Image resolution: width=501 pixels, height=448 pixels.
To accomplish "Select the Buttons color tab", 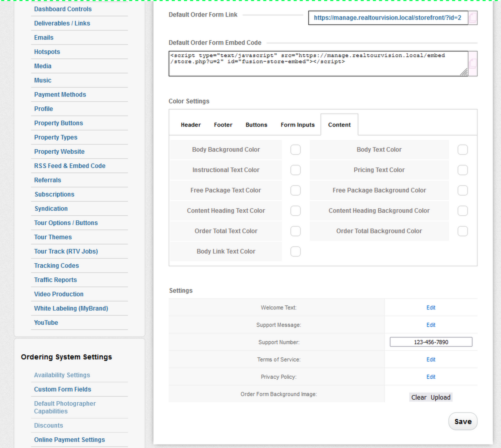I will click(256, 125).
